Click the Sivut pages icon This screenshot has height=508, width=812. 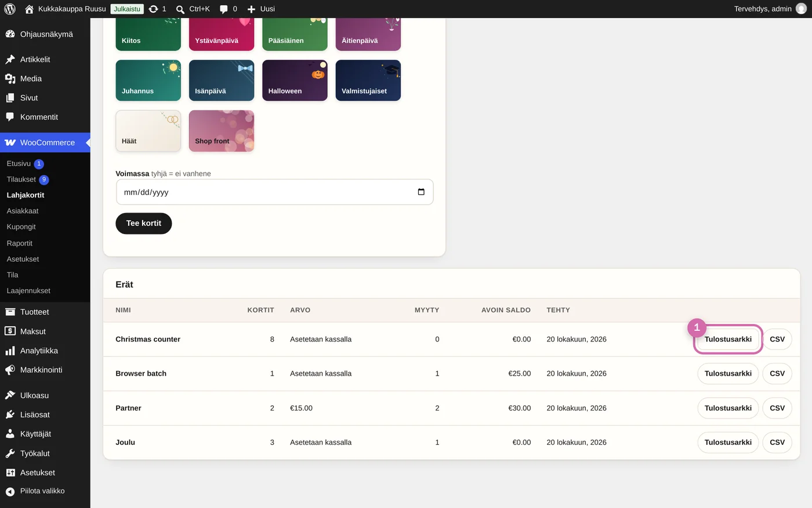pos(10,98)
